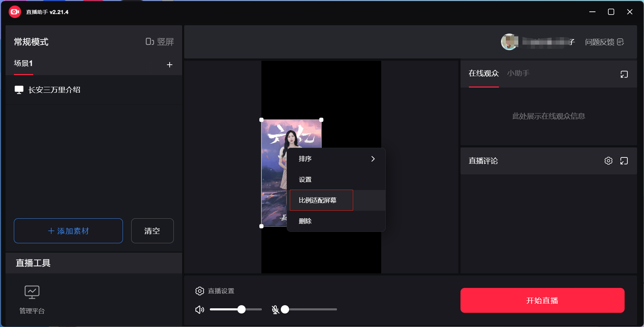Adjust the microphone volume slider
The width and height of the screenshot is (644, 327).
coord(309,309)
